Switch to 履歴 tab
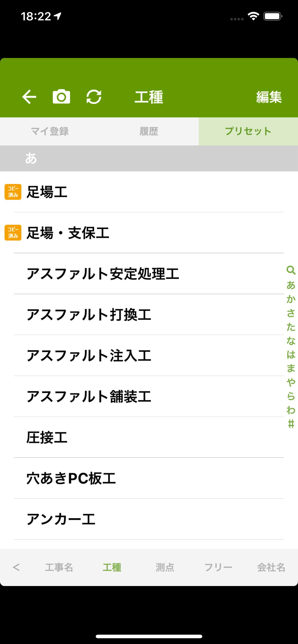 pyautogui.click(x=149, y=132)
